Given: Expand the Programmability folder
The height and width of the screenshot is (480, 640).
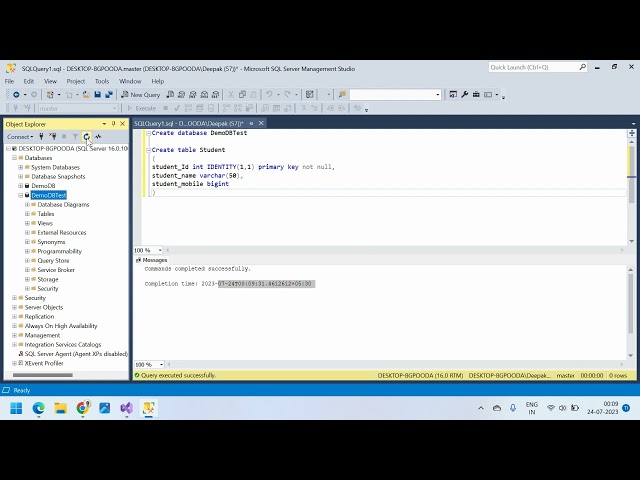Looking at the screenshot, I should [x=27, y=251].
